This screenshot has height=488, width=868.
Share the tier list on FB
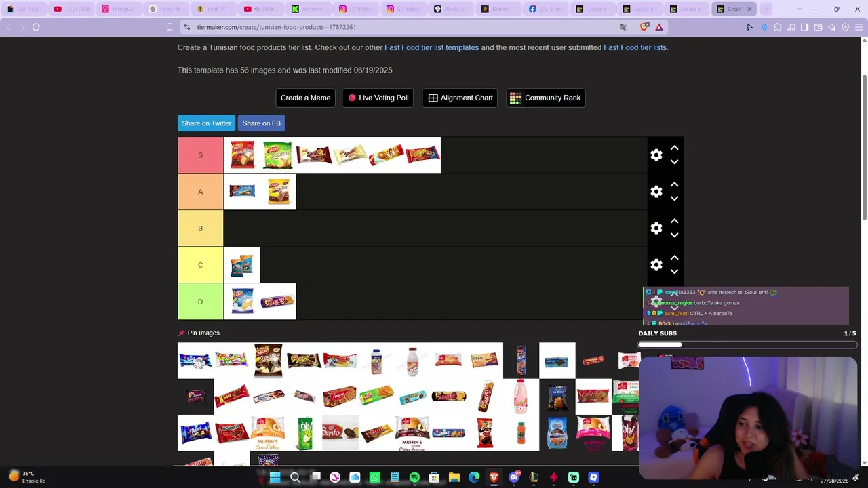261,123
